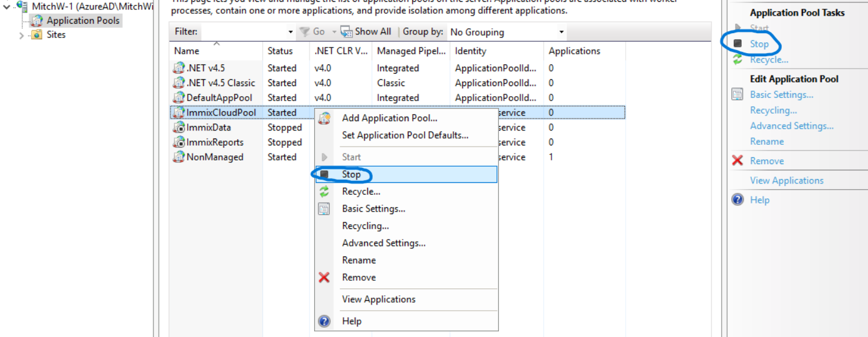Open View Applications in Actions pane
The height and width of the screenshot is (337, 868).
787,180
